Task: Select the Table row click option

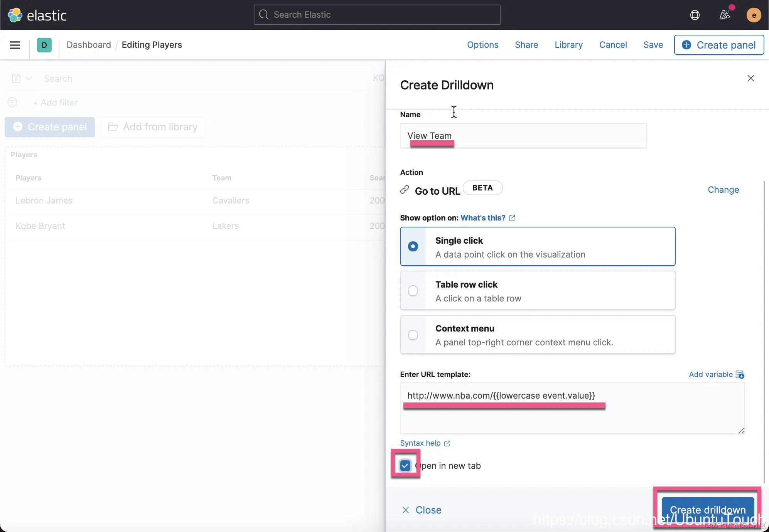Action: coord(413,291)
